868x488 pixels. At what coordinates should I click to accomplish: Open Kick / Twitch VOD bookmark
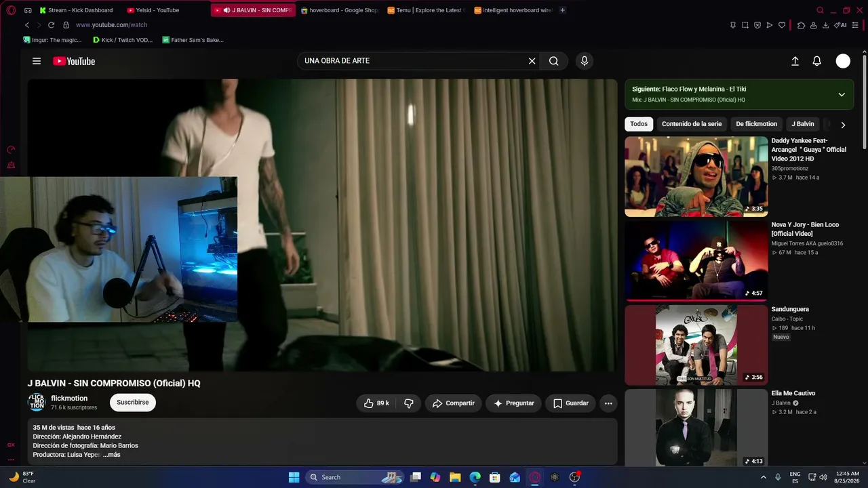123,40
